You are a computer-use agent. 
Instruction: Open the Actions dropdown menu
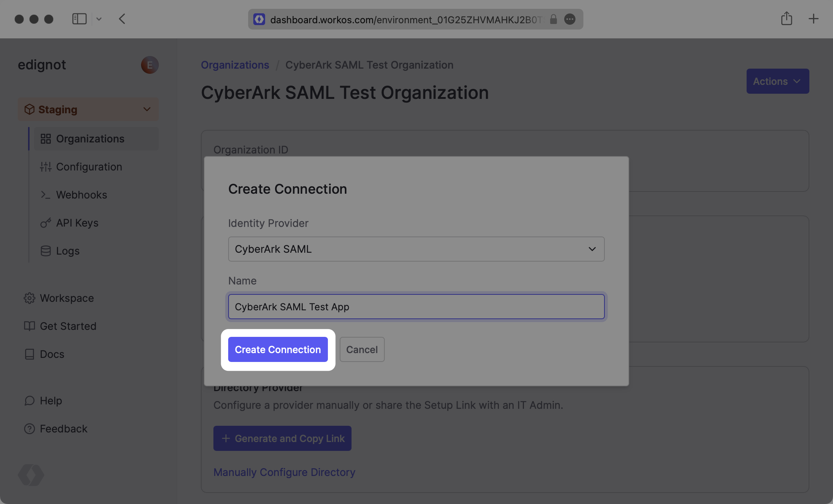[x=777, y=81]
